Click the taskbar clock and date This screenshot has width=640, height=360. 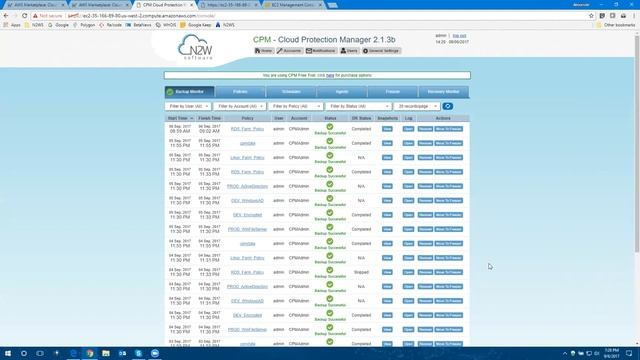point(611,353)
